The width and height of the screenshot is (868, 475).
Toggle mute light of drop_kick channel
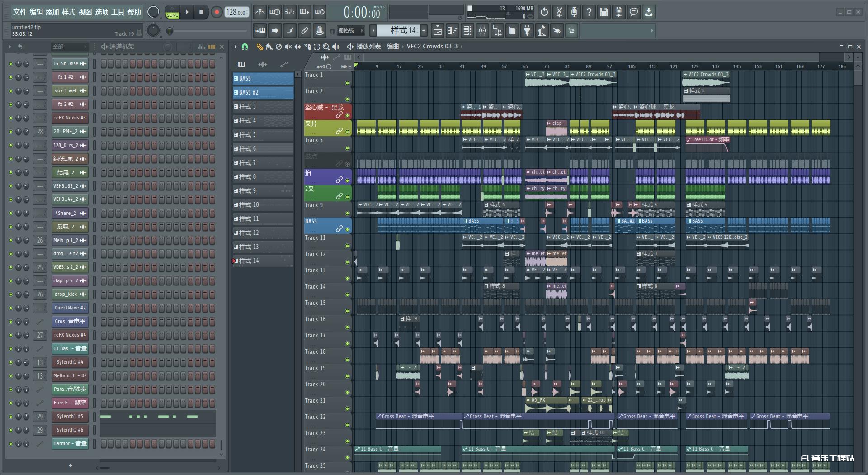[11, 294]
